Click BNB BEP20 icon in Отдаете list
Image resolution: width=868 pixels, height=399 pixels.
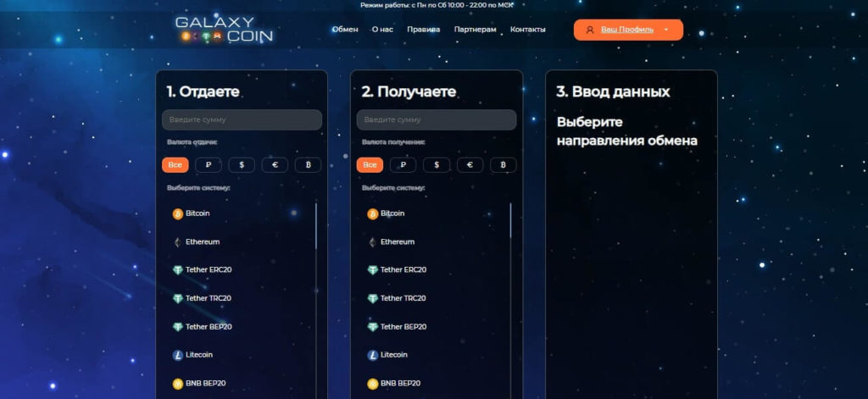coord(178,384)
